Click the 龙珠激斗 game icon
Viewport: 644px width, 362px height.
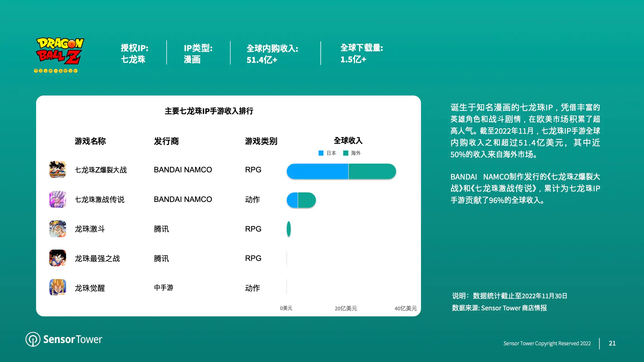coord(58,229)
